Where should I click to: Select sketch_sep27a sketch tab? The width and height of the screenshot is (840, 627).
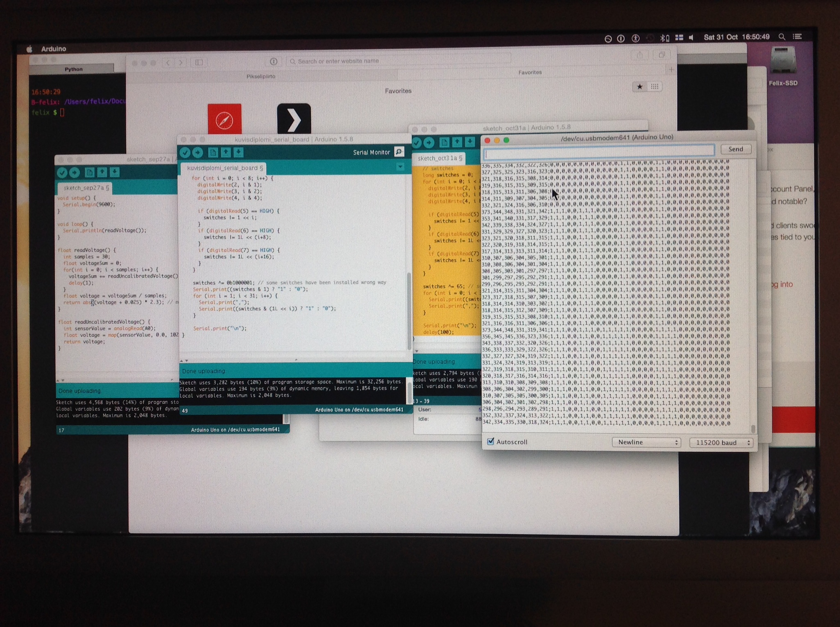tap(85, 188)
